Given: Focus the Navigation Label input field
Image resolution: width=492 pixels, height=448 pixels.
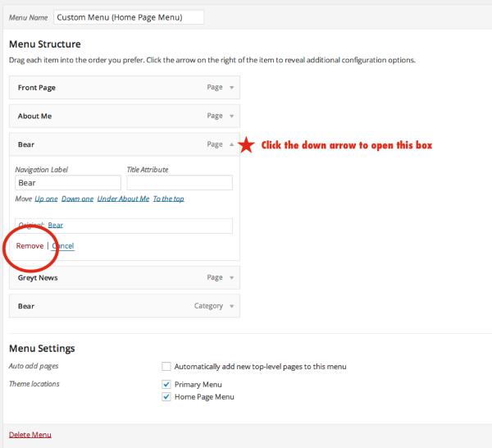Looking at the screenshot, I should (x=68, y=183).
